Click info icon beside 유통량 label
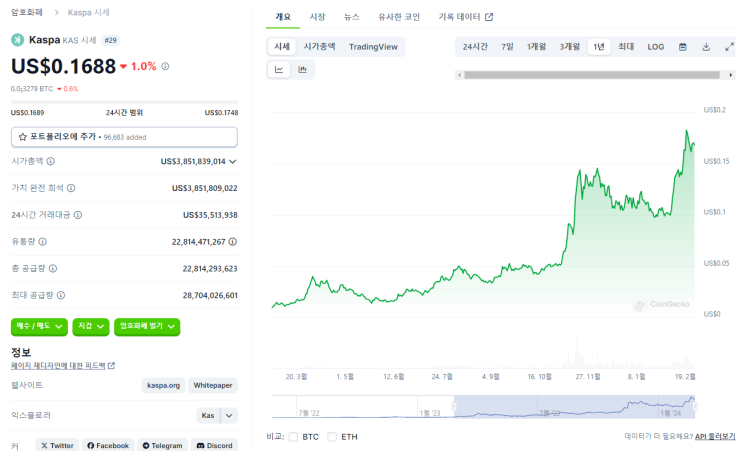The height and width of the screenshot is (451, 743). [43, 242]
